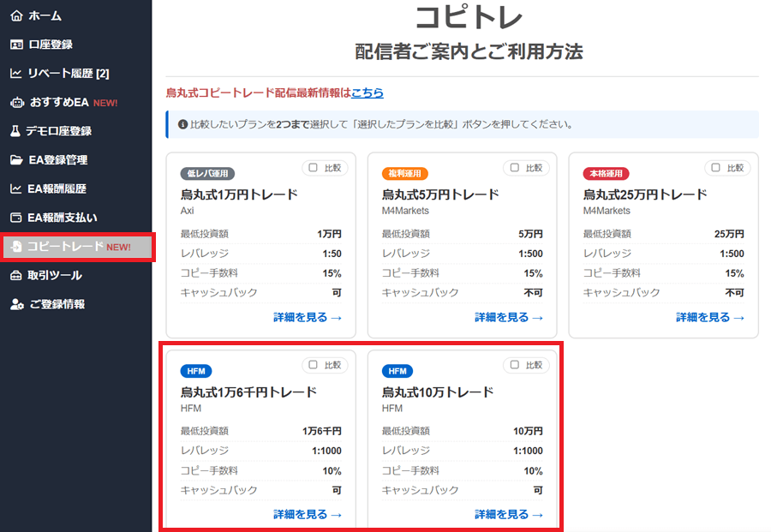This screenshot has width=771, height=532.
Task: Click the リベート履歴 chart icon
Action: (x=16, y=74)
